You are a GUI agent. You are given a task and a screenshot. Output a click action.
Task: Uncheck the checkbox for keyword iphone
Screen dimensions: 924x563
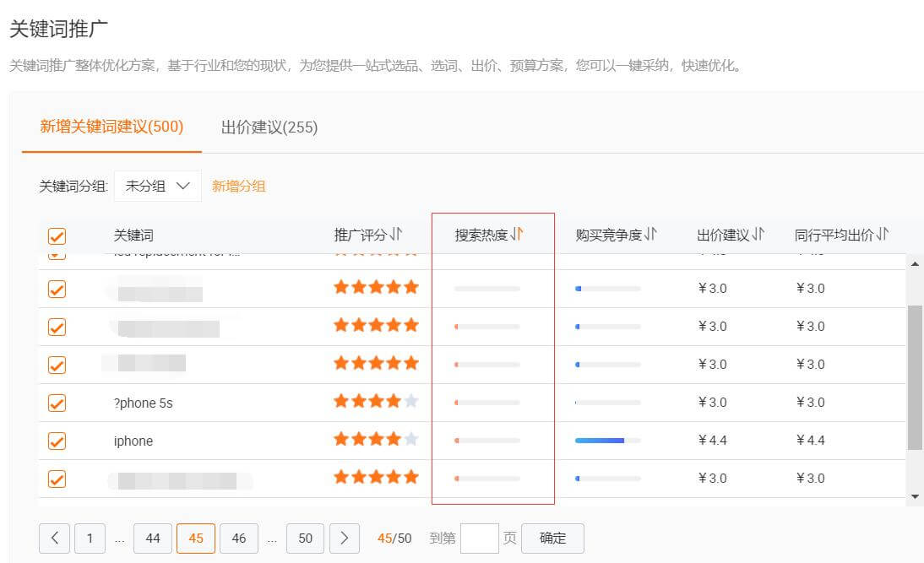click(57, 441)
